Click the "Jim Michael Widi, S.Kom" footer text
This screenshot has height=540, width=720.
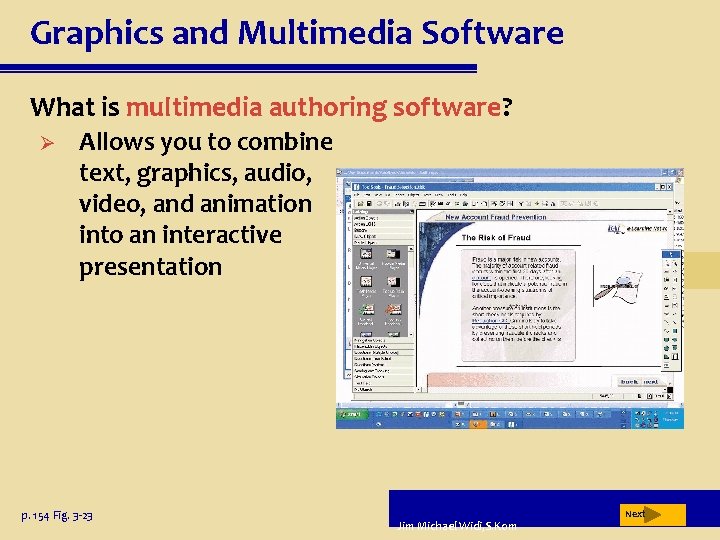(457, 525)
